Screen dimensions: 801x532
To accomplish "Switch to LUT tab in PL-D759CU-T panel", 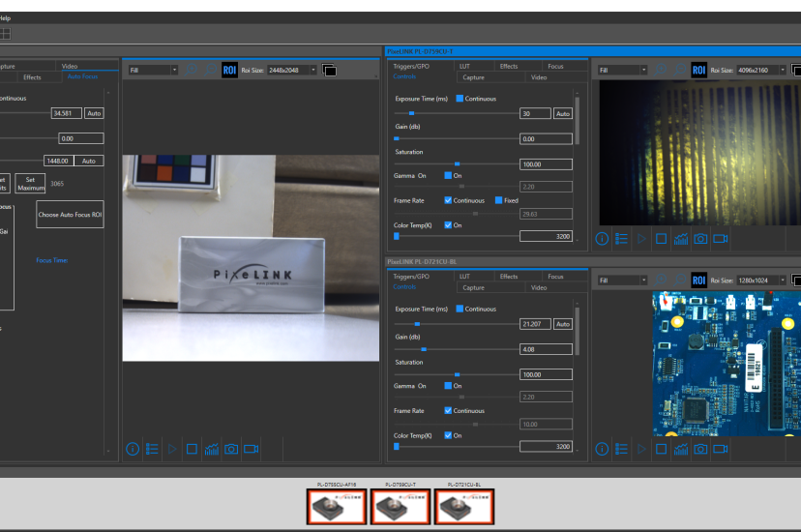I will pos(464,67).
